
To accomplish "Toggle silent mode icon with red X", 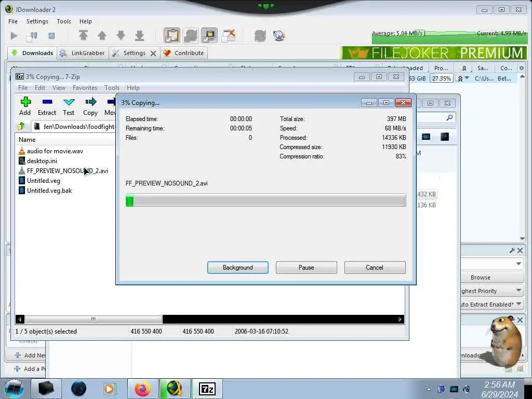I will (x=229, y=35).
